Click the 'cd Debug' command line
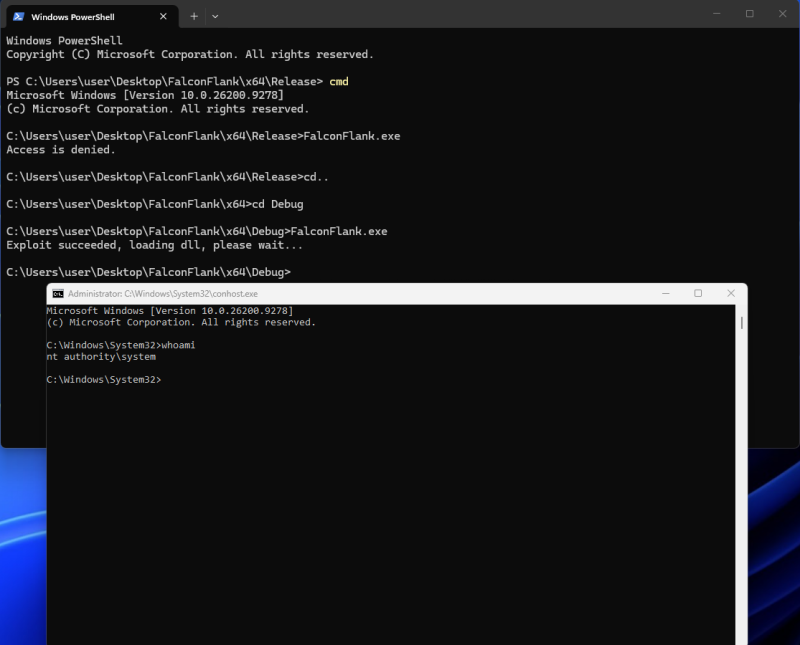The height and width of the screenshot is (645, 800). [x=155, y=204]
